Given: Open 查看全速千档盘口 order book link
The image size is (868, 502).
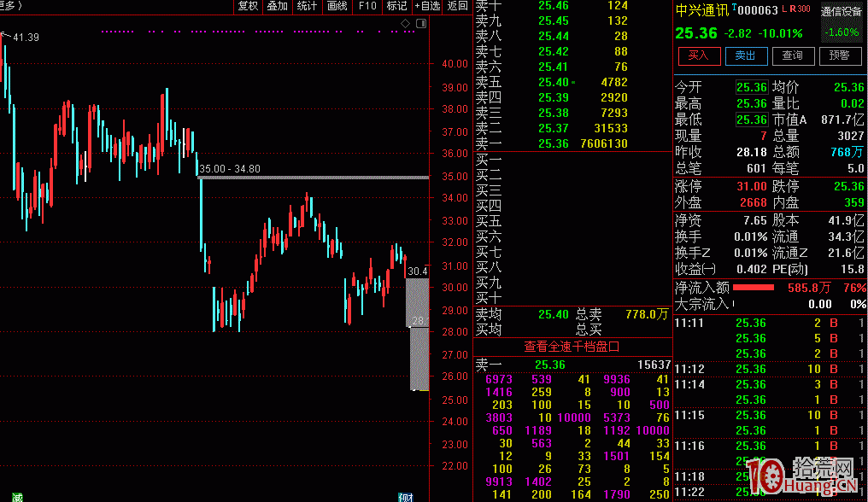Looking at the screenshot, I should 572,347.
